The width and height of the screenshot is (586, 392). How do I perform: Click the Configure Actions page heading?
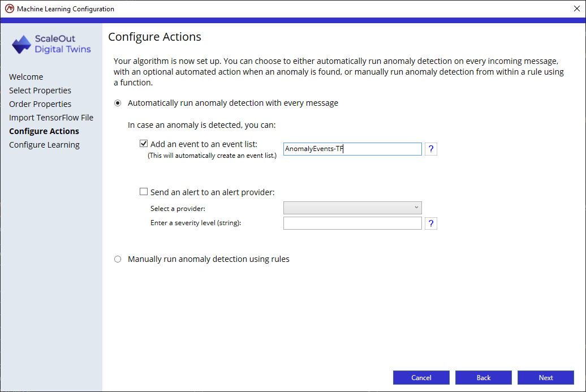coord(155,37)
